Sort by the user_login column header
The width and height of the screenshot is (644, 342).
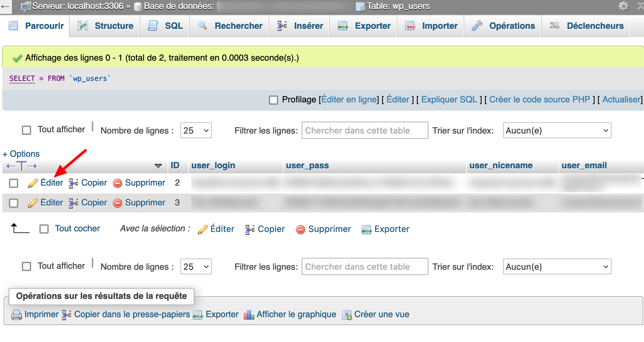click(x=213, y=165)
